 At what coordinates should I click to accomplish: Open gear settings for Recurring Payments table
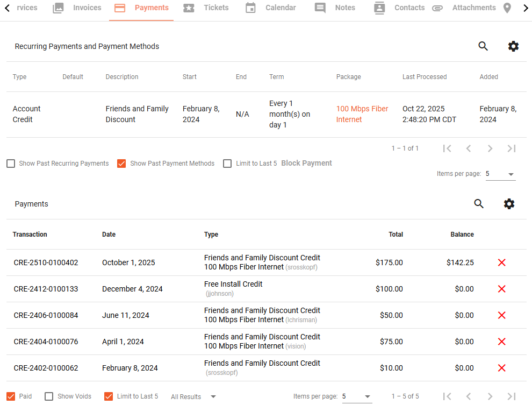(x=513, y=46)
